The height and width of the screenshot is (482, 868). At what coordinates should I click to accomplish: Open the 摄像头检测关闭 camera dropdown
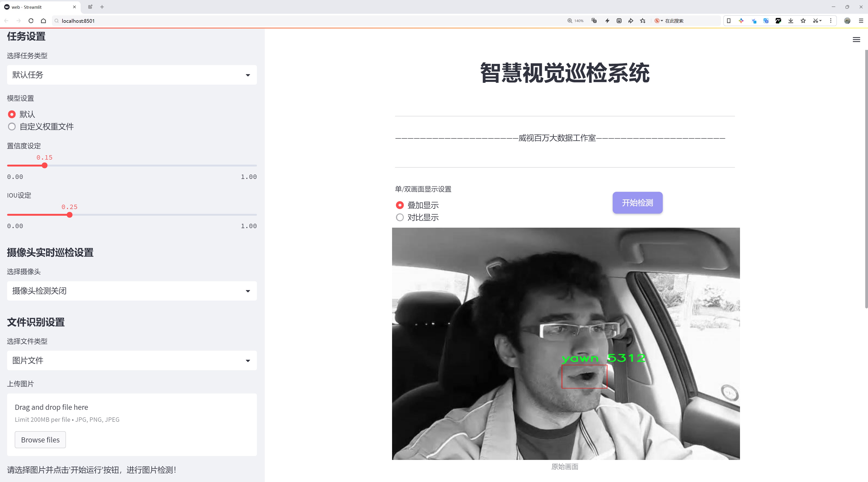tap(132, 291)
